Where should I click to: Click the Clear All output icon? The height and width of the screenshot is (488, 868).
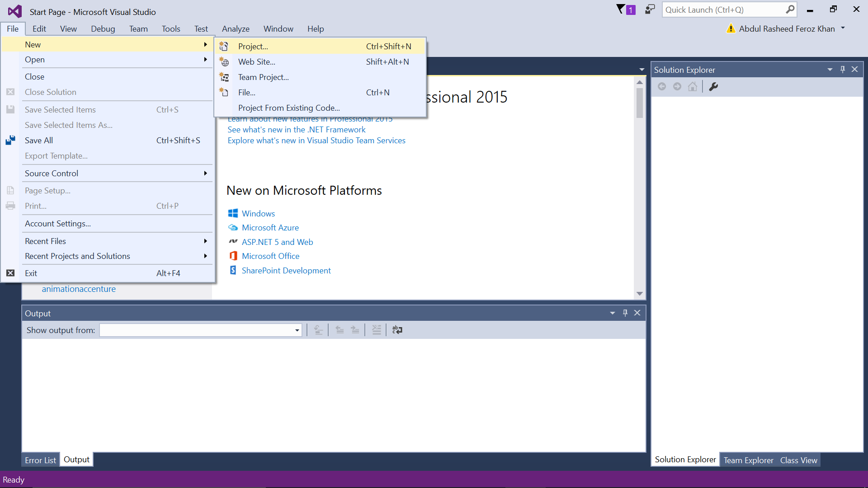point(376,330)
